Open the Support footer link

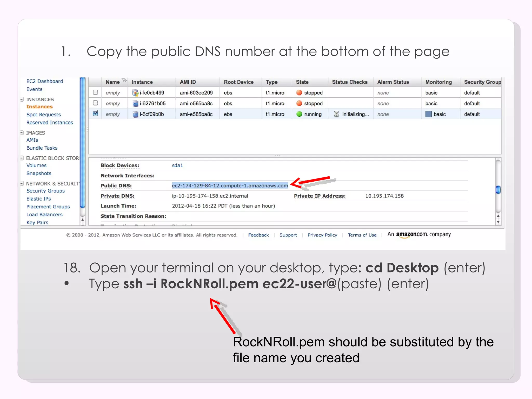288,235
